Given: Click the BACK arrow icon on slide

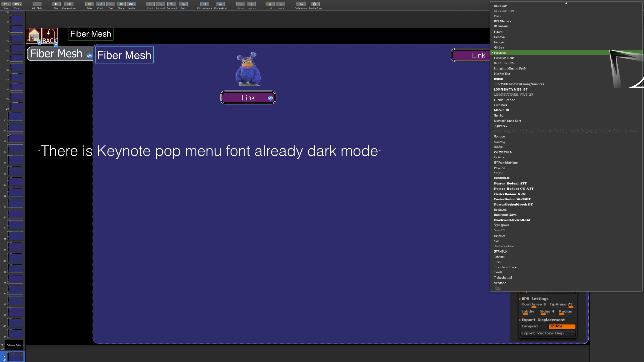Looking at the screenshot, I should point(50,36).
